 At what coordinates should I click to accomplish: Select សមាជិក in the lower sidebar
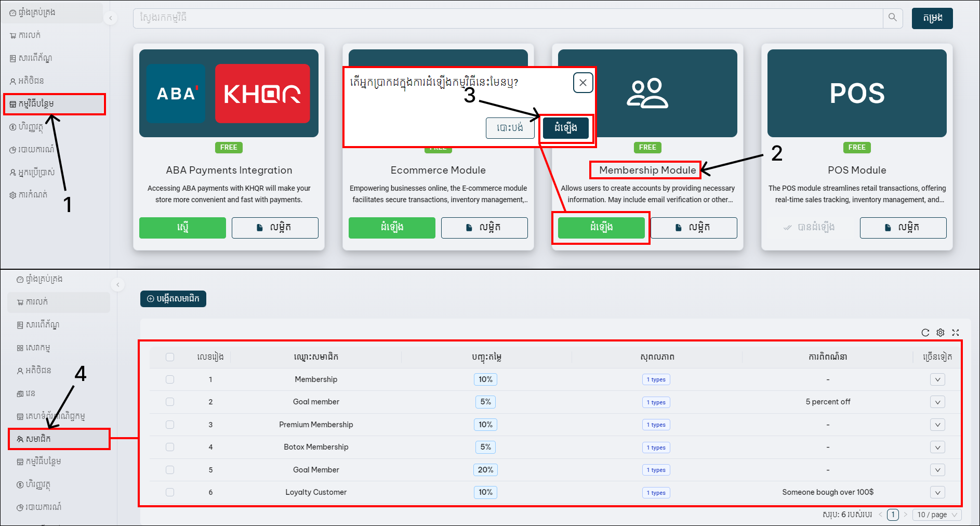(59, 439)
